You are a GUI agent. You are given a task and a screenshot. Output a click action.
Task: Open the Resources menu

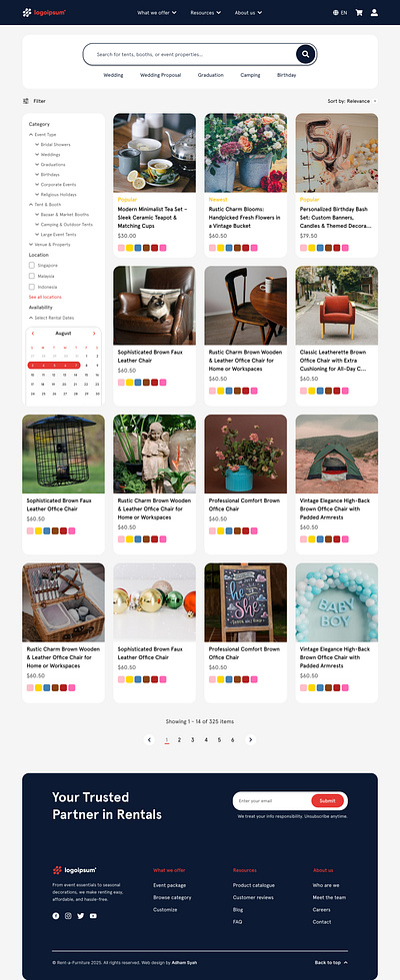(205, 12)
